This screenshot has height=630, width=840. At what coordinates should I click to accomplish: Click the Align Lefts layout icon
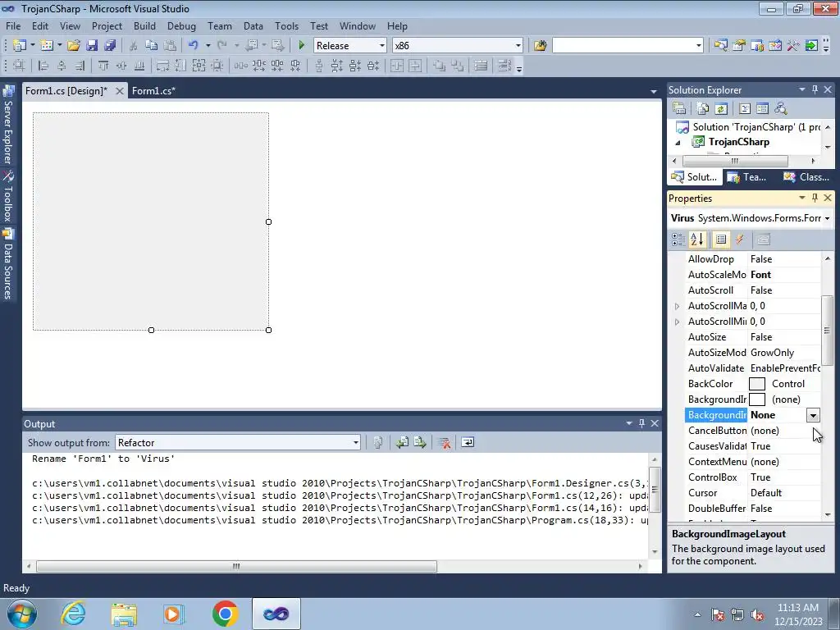43,66
